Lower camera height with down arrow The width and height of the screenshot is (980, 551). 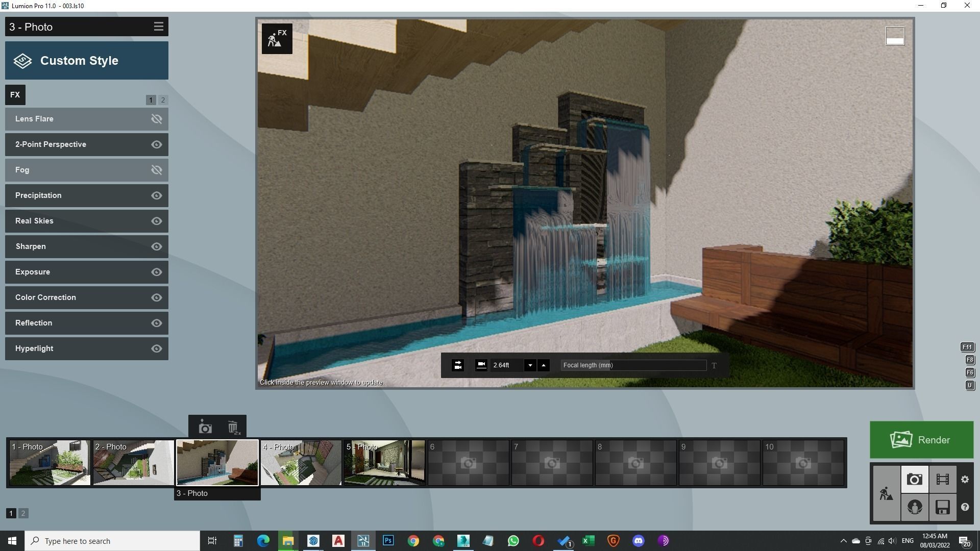pyautogui.click(x=530, y=365)
